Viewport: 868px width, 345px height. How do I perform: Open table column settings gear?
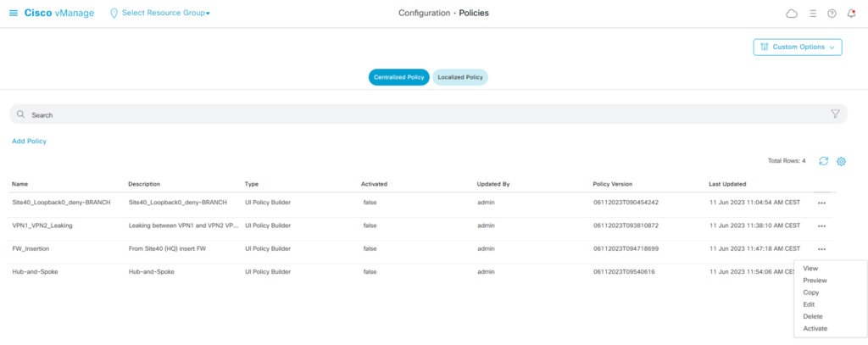tap(842, 161)
